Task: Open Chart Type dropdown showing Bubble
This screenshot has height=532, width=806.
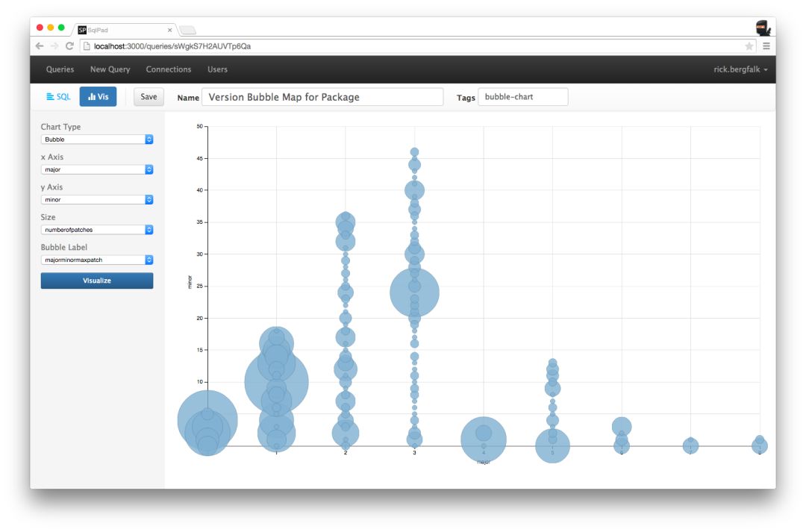Action: point(96,140)
